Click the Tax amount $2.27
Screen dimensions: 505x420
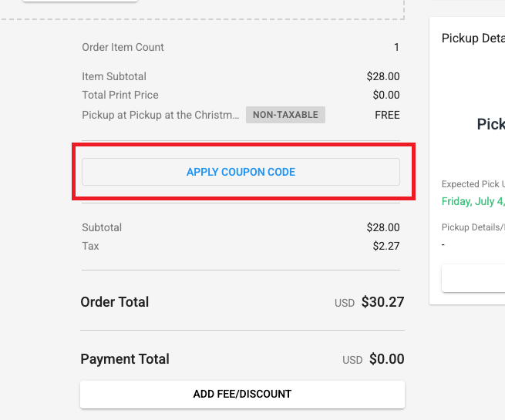pos(385,246)
